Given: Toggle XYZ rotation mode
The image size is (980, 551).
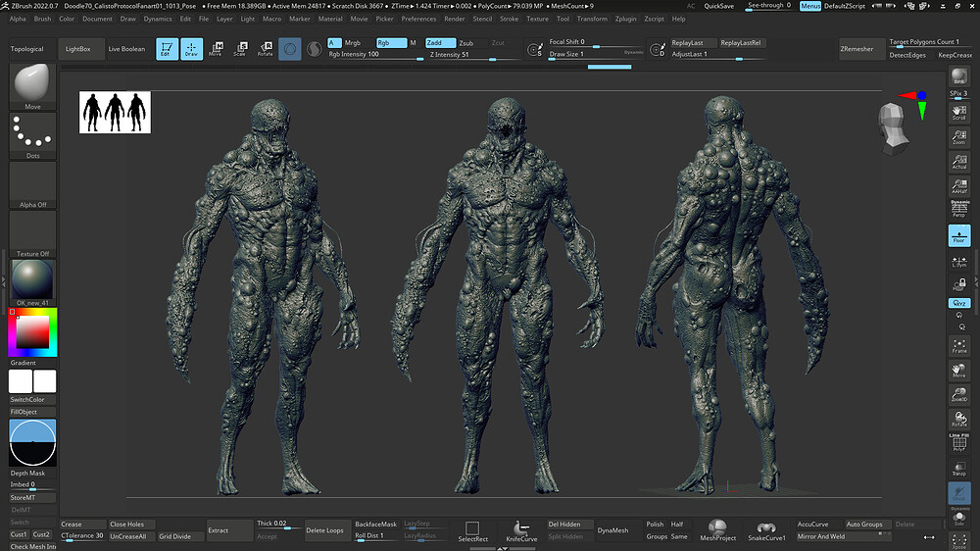Looking at the screenshot, I should tap(958, 303).
